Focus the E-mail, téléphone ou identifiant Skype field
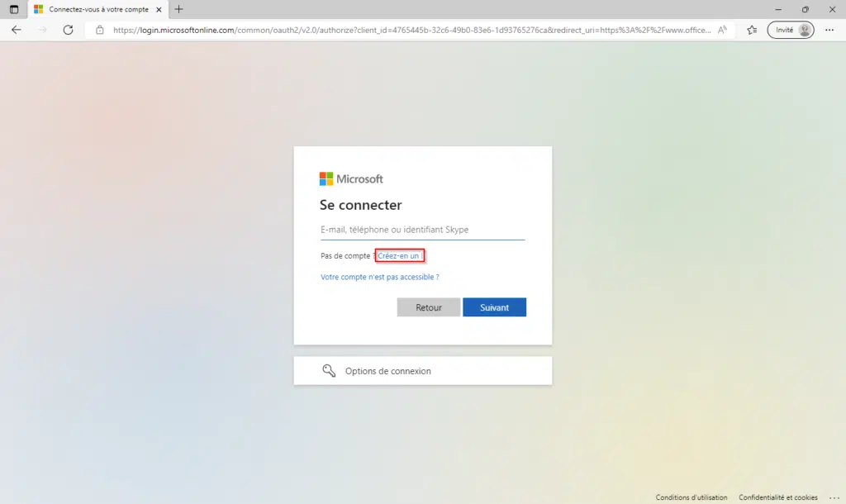The height and width of the screenshot is (504, 846). coord(422,230)
